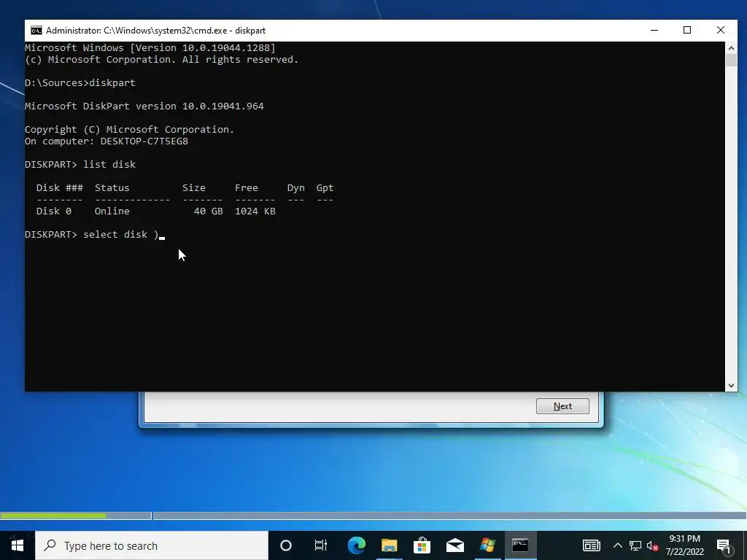The width and height of the screenshot is (747, 560).
Task: Click the 'Online' status text
Action: coord(112,211)
